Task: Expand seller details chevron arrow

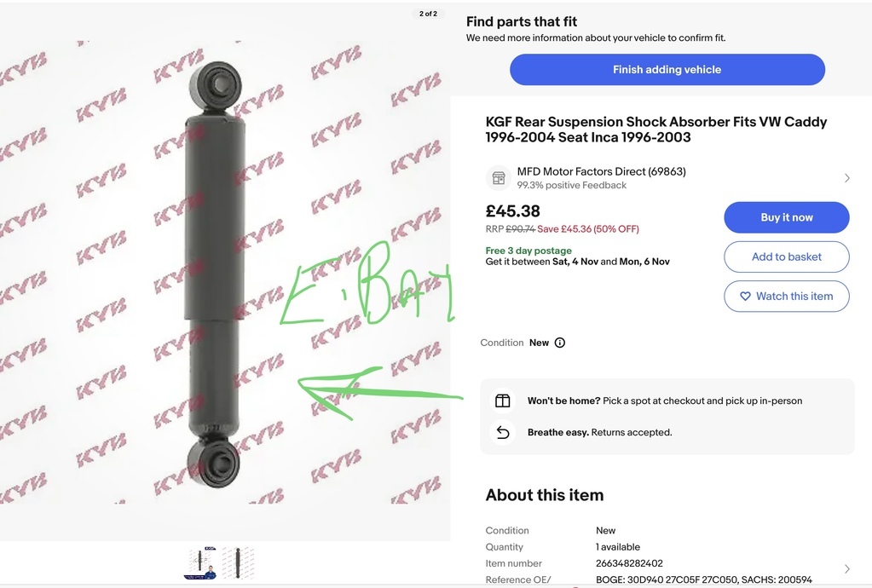Action: click(x=847, y=178)
